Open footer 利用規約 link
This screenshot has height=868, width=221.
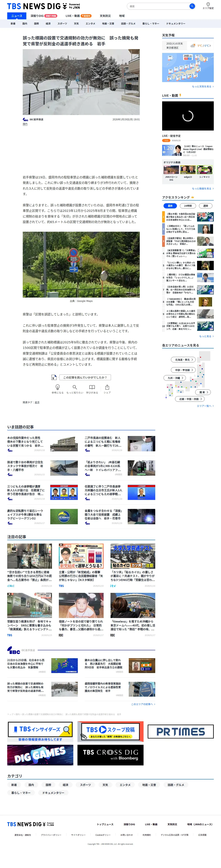[x=147, y=835]
